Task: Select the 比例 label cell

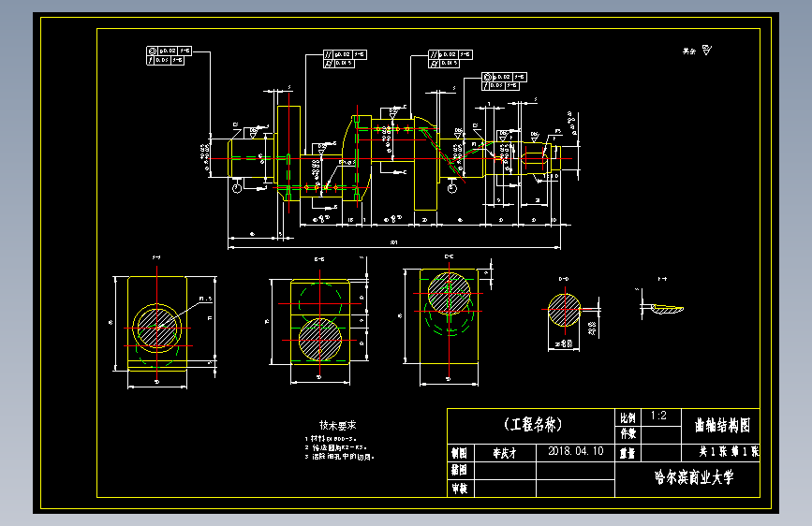Action: click(627, 417)
